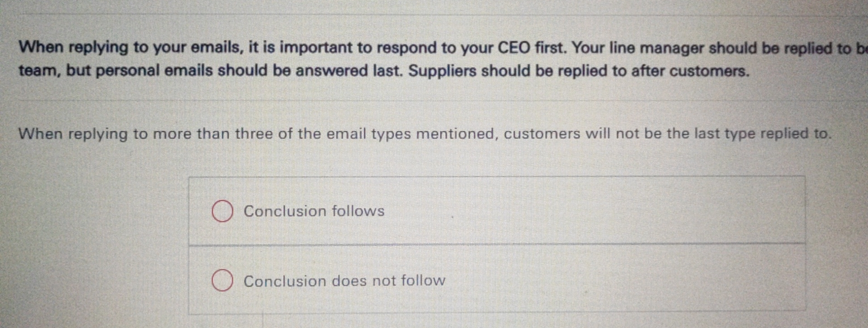Click the Conclusion does not follow label text
The image size is (868, 328).
coord(344,281)
